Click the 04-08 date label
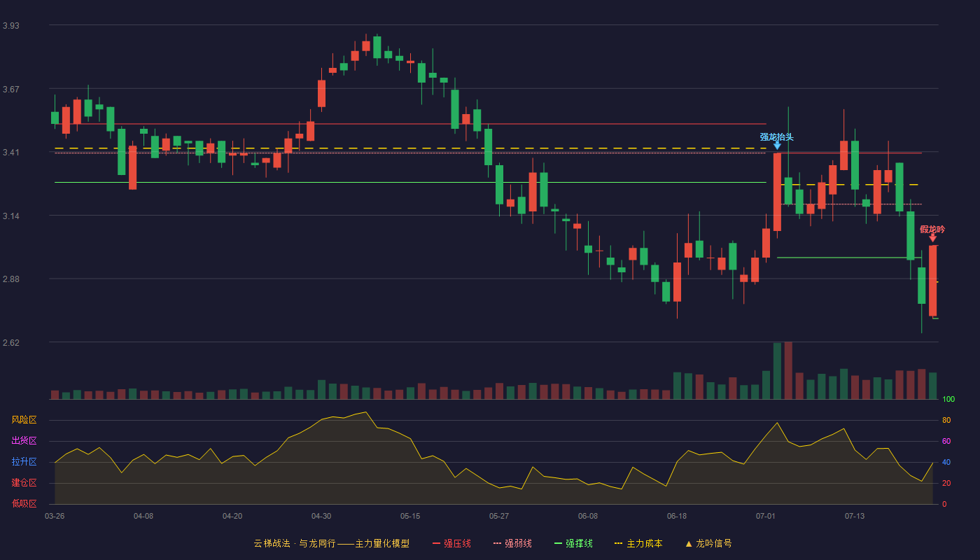 143,516
